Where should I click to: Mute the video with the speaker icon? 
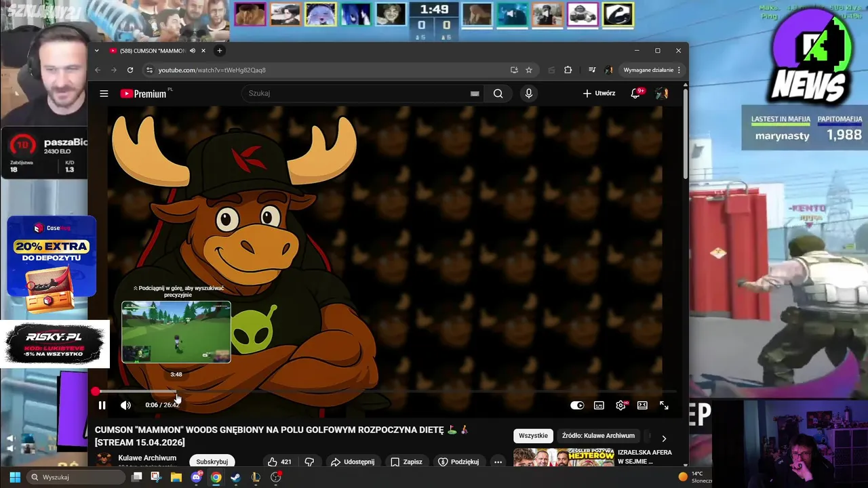[125, 405]
